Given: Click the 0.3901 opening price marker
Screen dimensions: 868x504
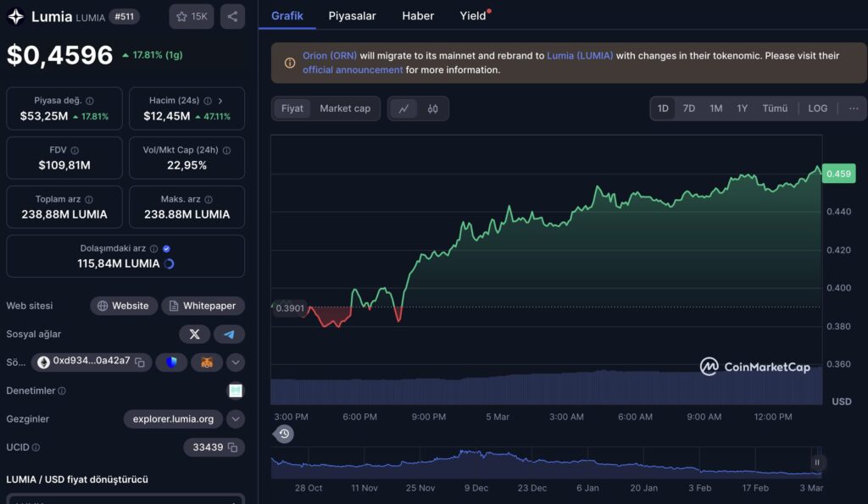Looking at the screenshot, I should pos(290,308).
